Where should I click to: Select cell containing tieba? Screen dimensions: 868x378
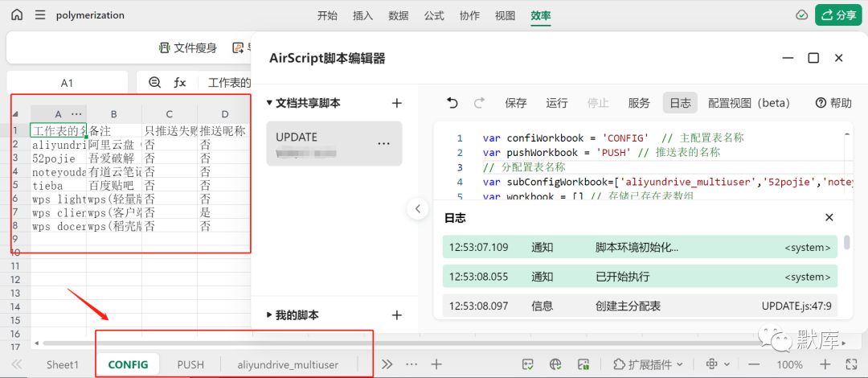coord(59,186)
